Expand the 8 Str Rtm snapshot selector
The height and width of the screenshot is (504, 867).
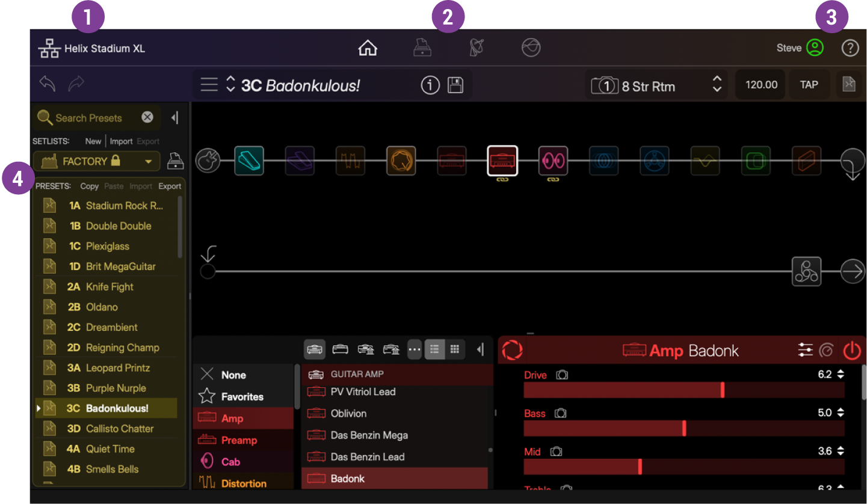[717, 85]
